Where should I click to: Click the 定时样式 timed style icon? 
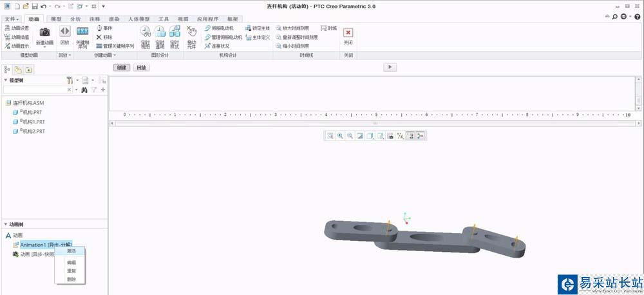pyautogui.click(x=175, y=31)
